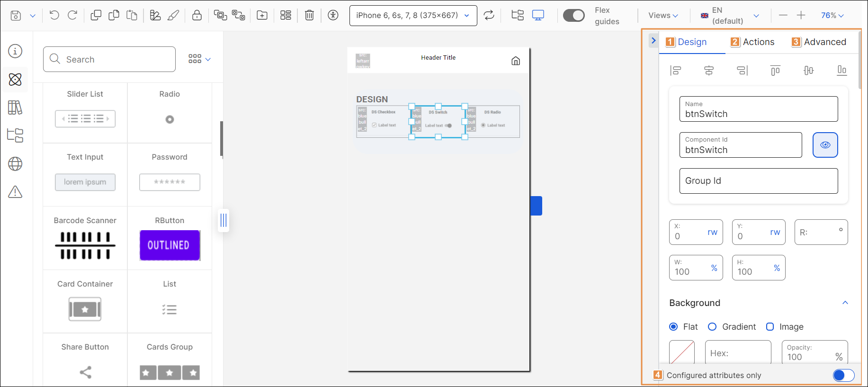Viewport: 868px width, 387px height.
Task: Select the List component
Action: coord(170,302)
